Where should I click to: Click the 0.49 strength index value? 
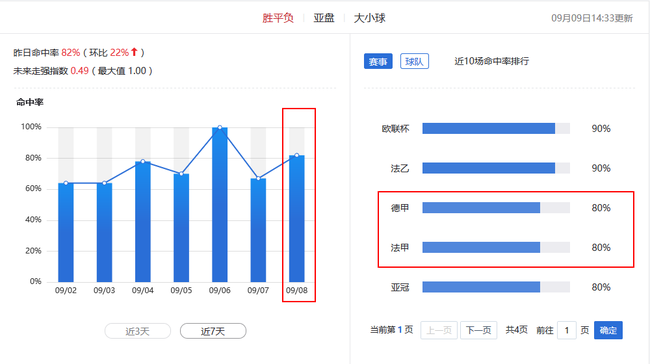point(80,71)
